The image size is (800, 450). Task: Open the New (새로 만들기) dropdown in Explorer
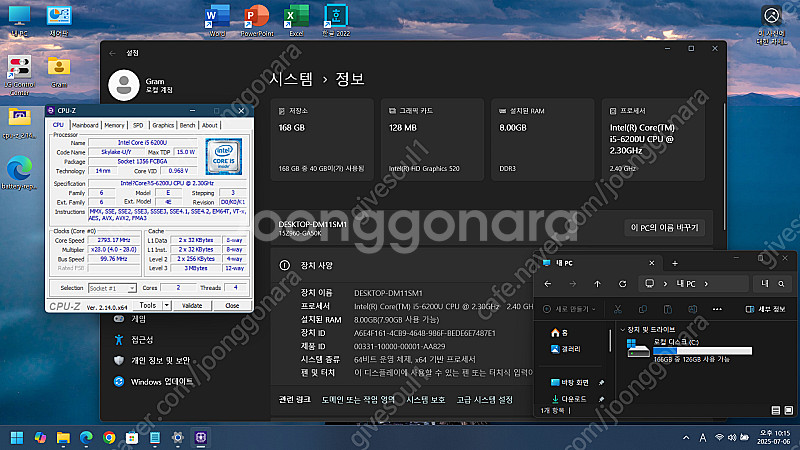coord(569,309)
